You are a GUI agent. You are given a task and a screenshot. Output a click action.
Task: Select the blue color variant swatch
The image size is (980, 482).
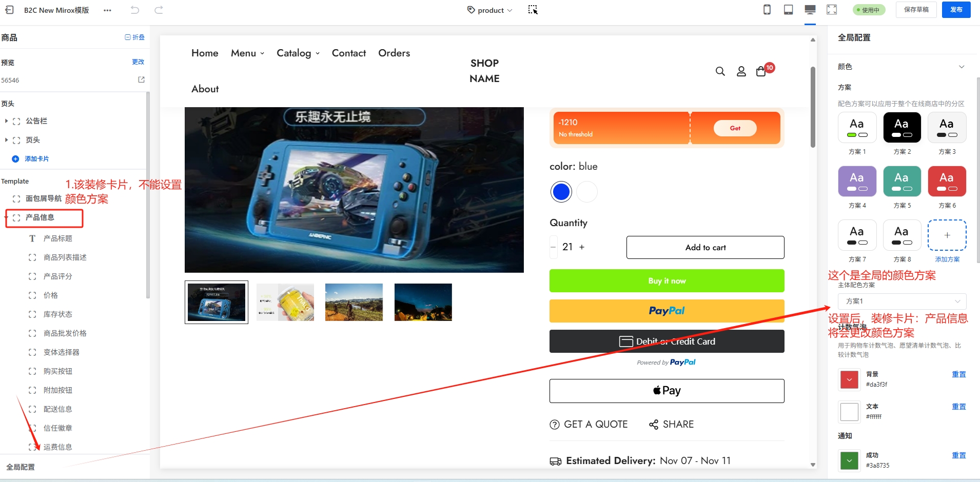561,192
